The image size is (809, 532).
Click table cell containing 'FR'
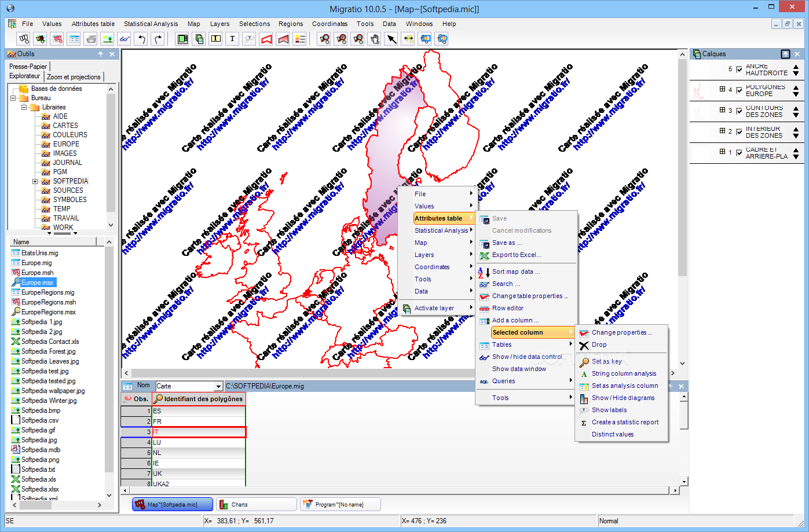point(199,421)
